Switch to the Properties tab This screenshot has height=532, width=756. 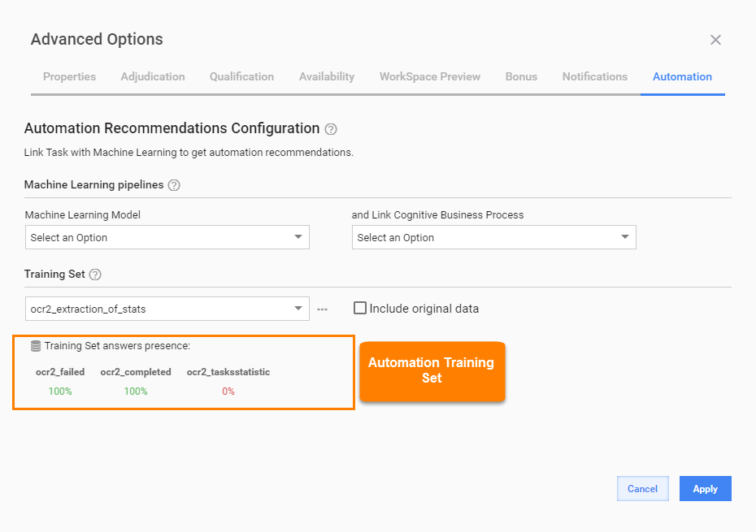tap(69, 76)
